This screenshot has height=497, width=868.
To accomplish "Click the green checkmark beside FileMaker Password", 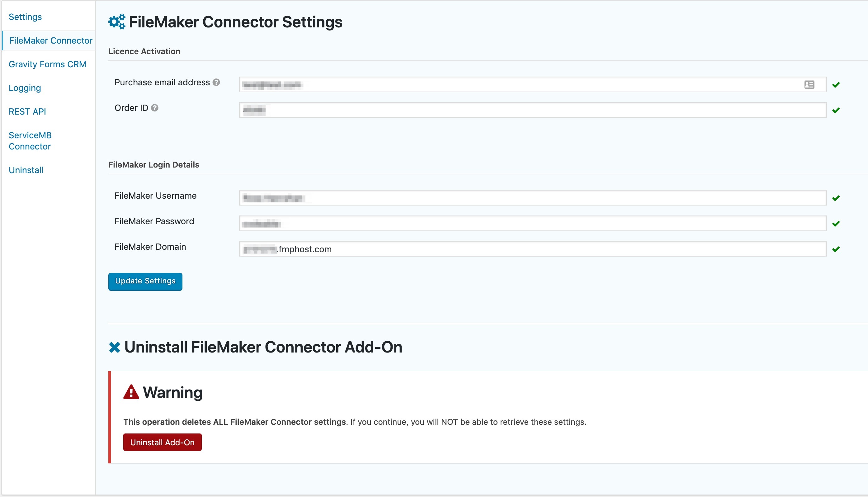I will coord(836,224).
